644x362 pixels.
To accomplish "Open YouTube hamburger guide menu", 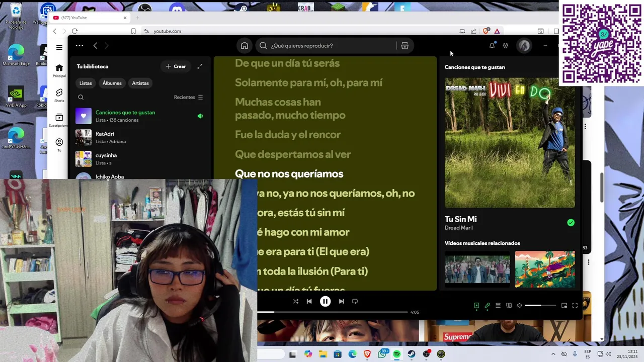I will (x=59, y=48).
